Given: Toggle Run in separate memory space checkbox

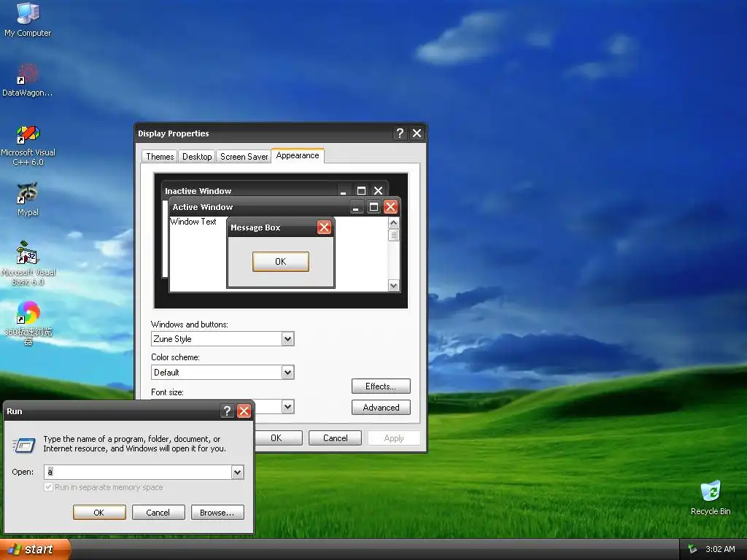Looking at the screenshot, I should (48, 486).
